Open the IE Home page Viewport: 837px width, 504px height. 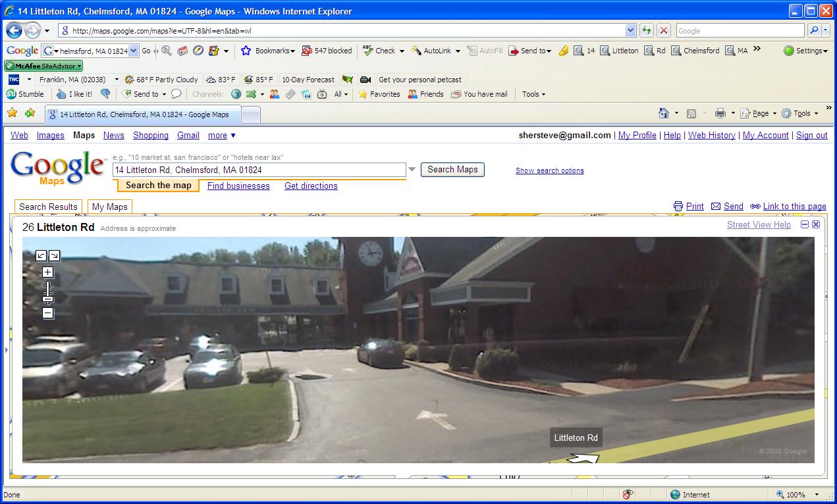point(664,113)
